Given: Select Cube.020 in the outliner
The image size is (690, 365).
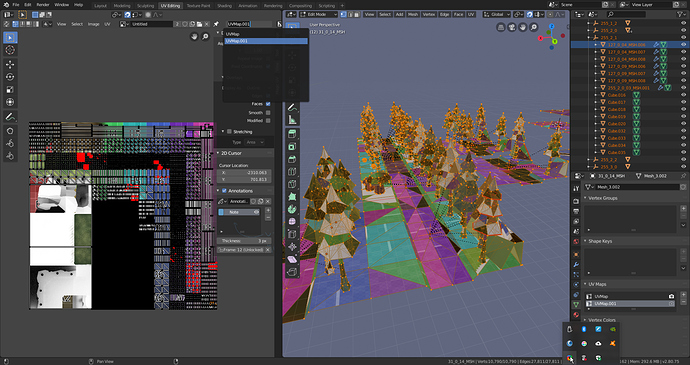Looking at the screenshot, I should [617, 123].
